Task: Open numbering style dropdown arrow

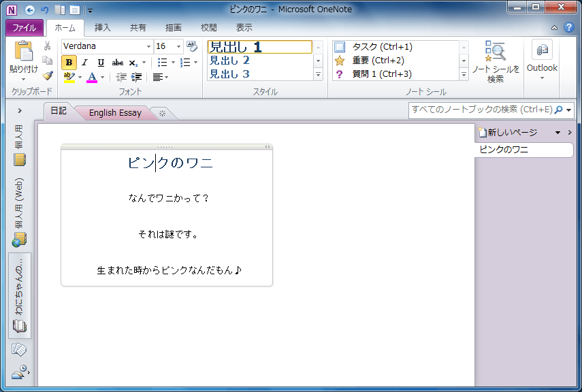Action: click(x=195, y=63)
